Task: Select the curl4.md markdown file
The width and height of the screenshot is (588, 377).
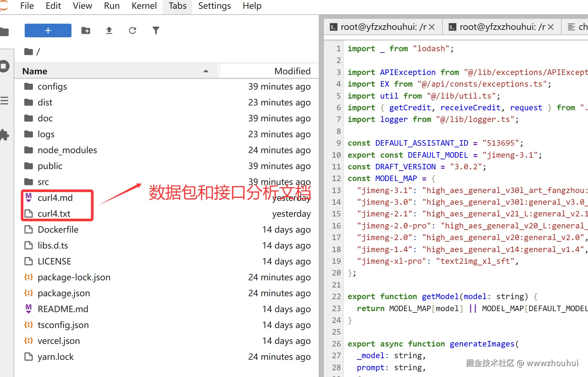Action: click(167, 198)
